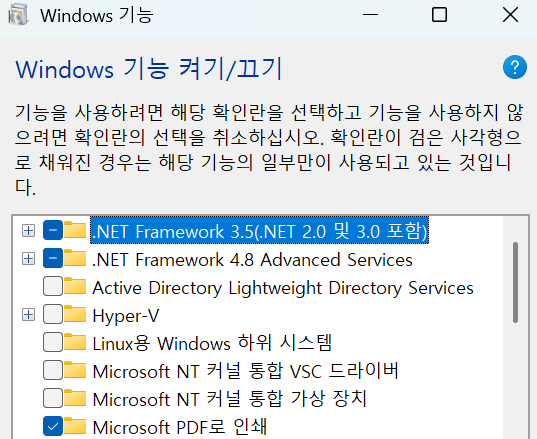Screen dimensions: 537x439
Task: Minimize the Windows 기능 window
Action: click(370, 15)
